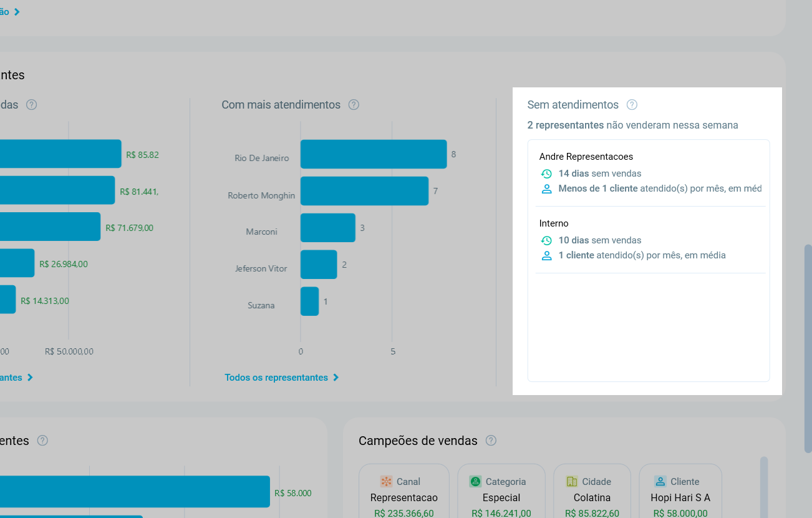This screenshot has width=812, height=518.
Task: Click the Colatina city name
Action: click(x=592, y=498)
